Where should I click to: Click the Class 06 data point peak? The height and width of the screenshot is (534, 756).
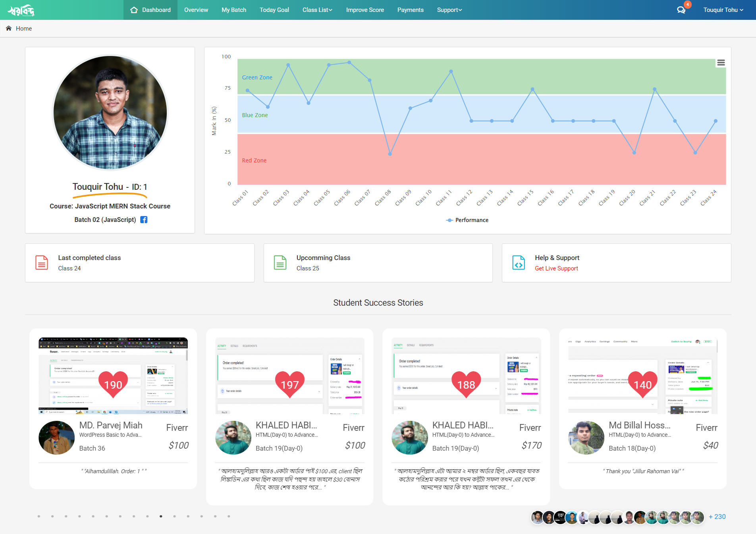pyautogui.click(x=349, y=62)
